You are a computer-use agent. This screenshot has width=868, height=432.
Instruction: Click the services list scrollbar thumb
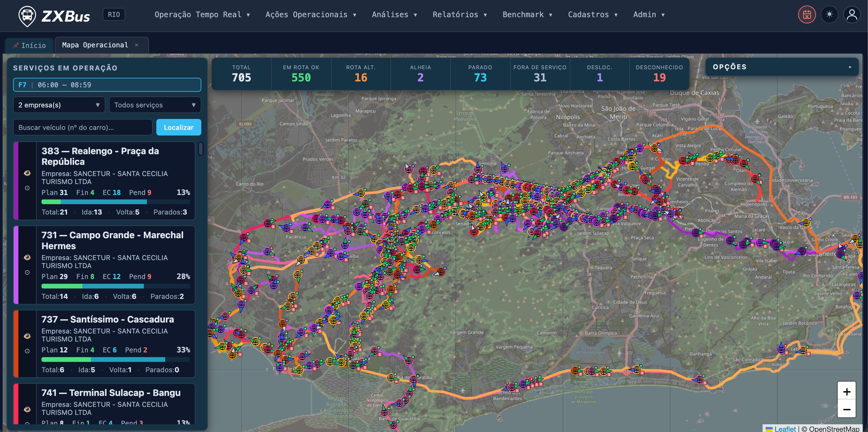pyautogui.click(x=200, y=149)
